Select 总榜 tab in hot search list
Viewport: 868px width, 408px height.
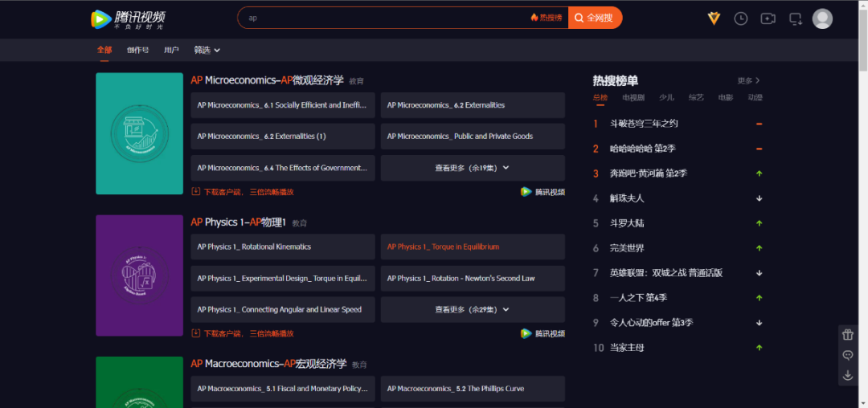600,98
